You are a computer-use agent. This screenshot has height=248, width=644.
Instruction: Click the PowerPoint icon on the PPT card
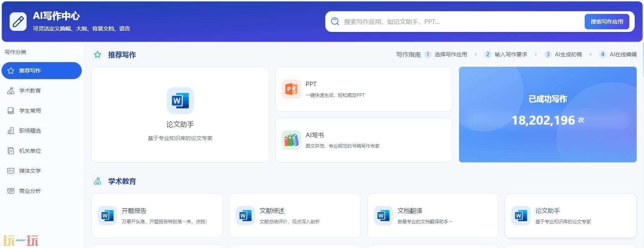291,89
